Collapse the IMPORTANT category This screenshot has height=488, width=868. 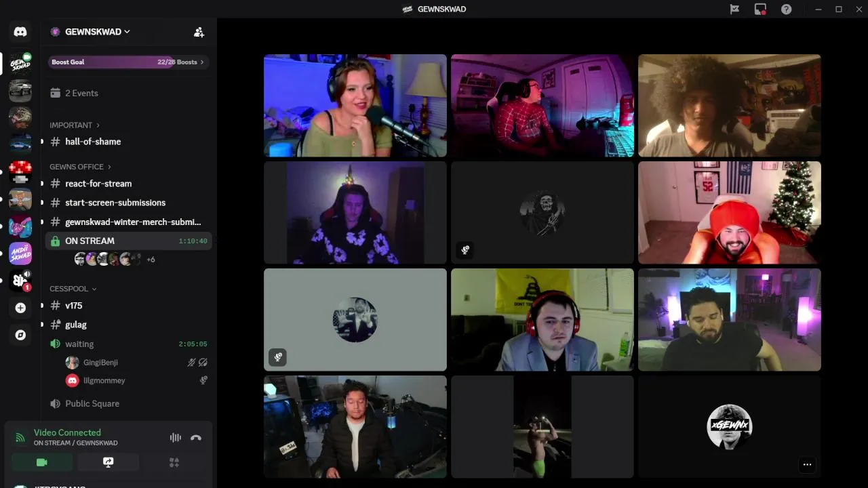click(75, 125)
